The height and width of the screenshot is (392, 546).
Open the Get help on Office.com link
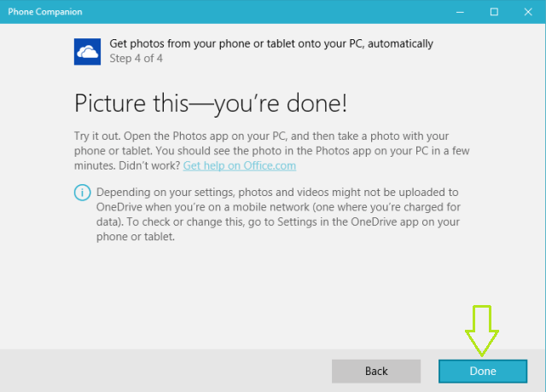240,166
